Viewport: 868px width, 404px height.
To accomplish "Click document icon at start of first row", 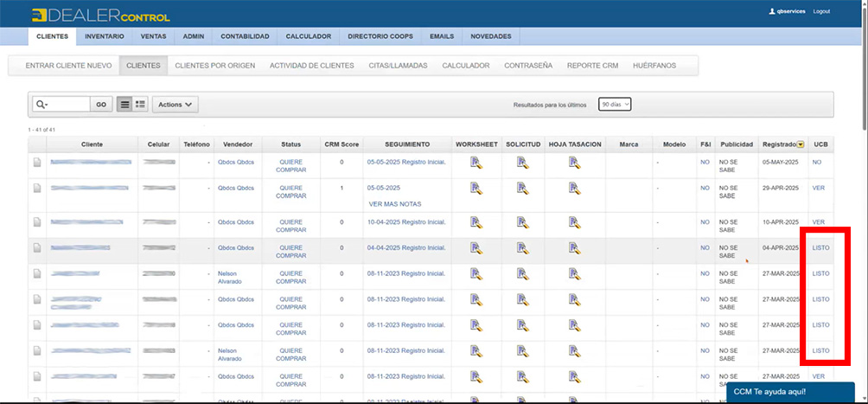I will pos(37,162).
